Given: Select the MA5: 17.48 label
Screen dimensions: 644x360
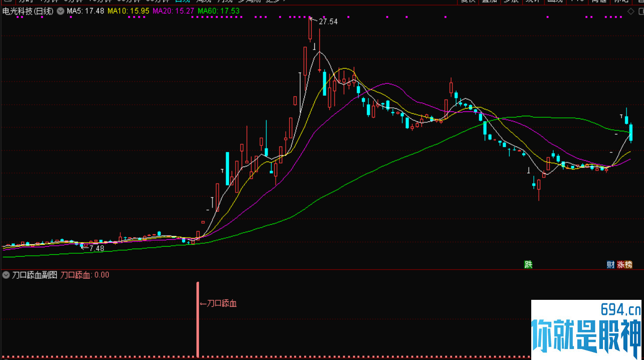Looking at the screenshot, I should click(x=86, y=11).
